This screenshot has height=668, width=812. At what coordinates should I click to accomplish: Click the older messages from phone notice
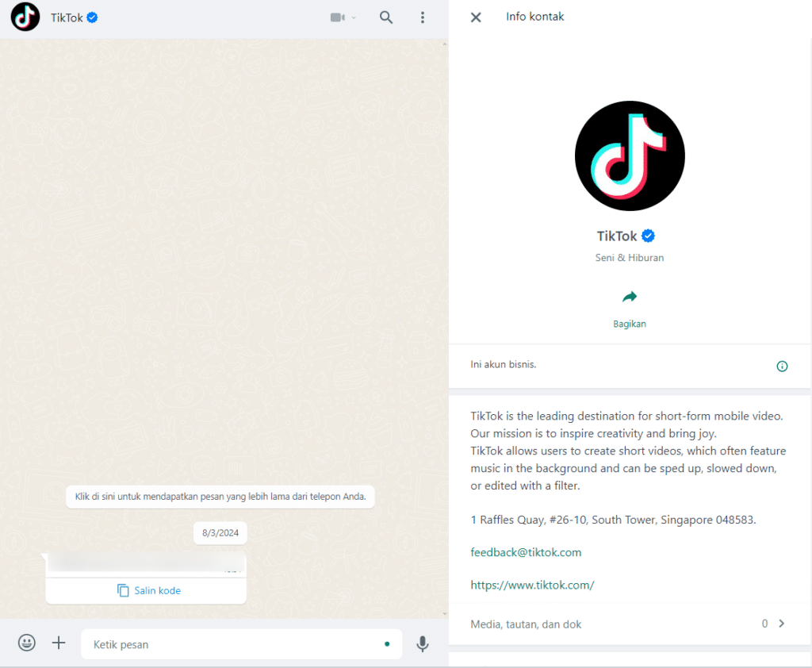click(x=220, y=497)
